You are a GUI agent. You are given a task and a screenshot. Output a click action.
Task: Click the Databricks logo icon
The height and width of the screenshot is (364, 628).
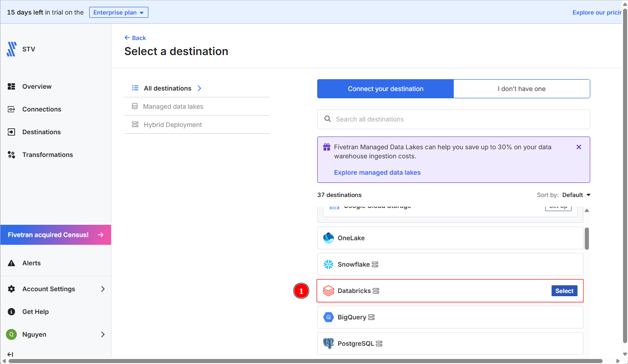pos(328,291)
